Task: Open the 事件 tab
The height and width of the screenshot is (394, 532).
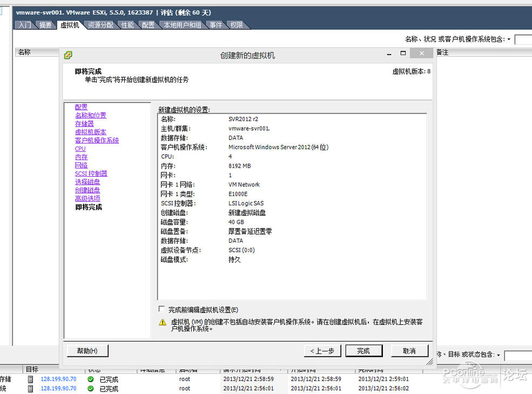Action: point(216,25)
